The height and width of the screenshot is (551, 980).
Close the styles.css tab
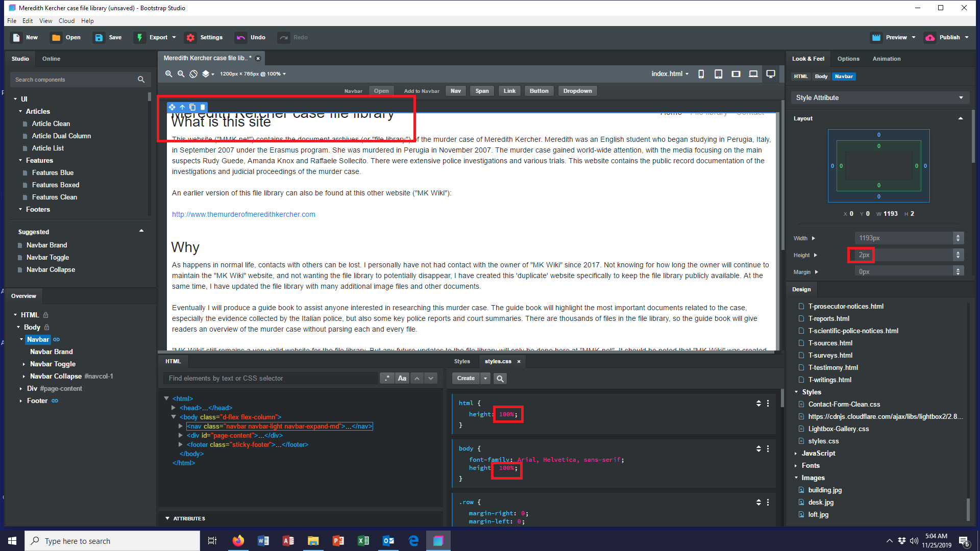click(519, 361)
